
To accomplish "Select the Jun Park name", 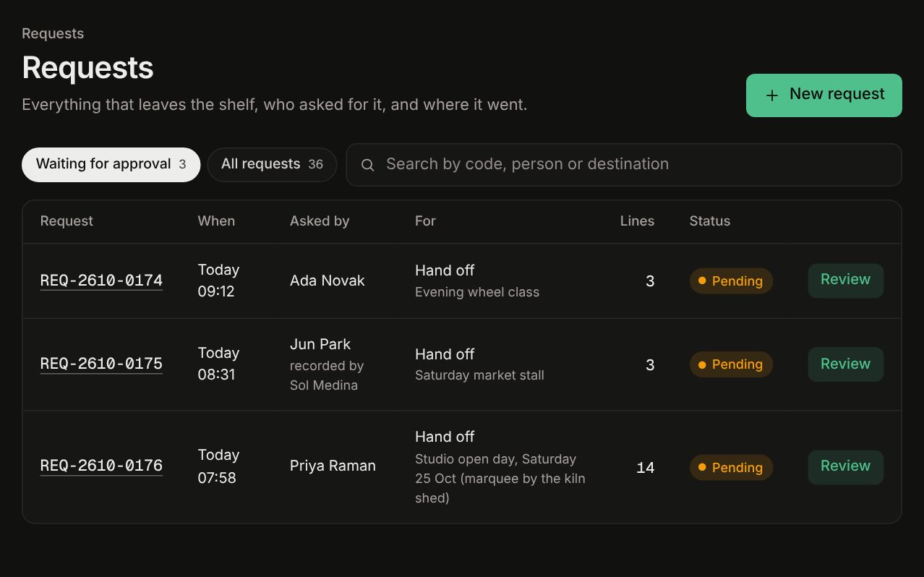I will coord(320,344).
